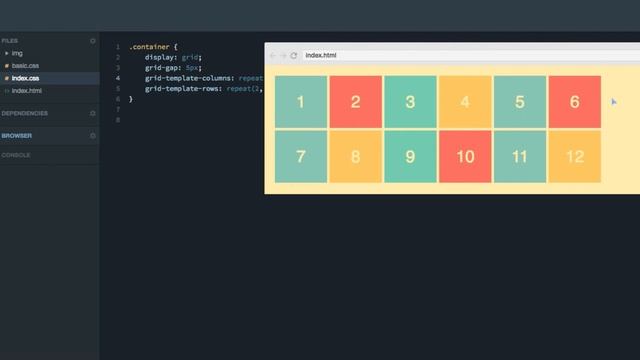Click the BROWSER panel gear icon
Viewport: 640px width, 360px height.
coord(93,136)
